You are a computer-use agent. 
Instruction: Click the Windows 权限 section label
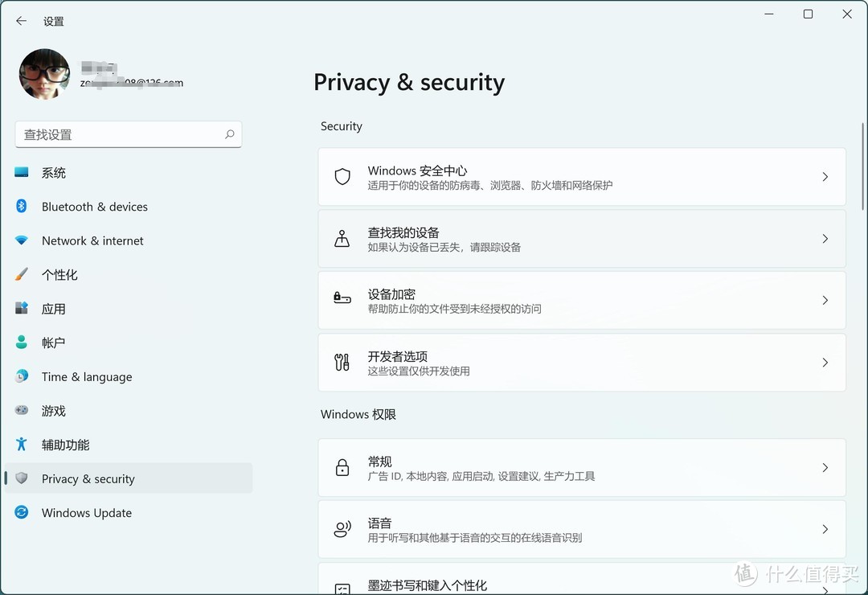pyautogui.click(x=358, y=414)
